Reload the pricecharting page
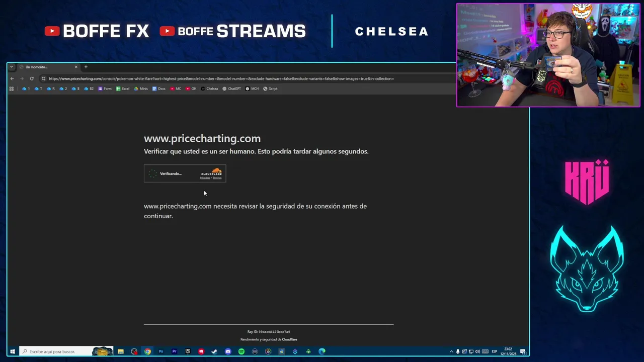 coord(32,78)
